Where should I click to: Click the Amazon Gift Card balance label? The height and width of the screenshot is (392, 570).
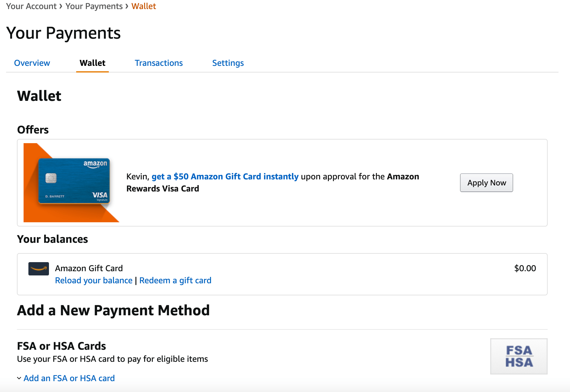click(89, 268)
